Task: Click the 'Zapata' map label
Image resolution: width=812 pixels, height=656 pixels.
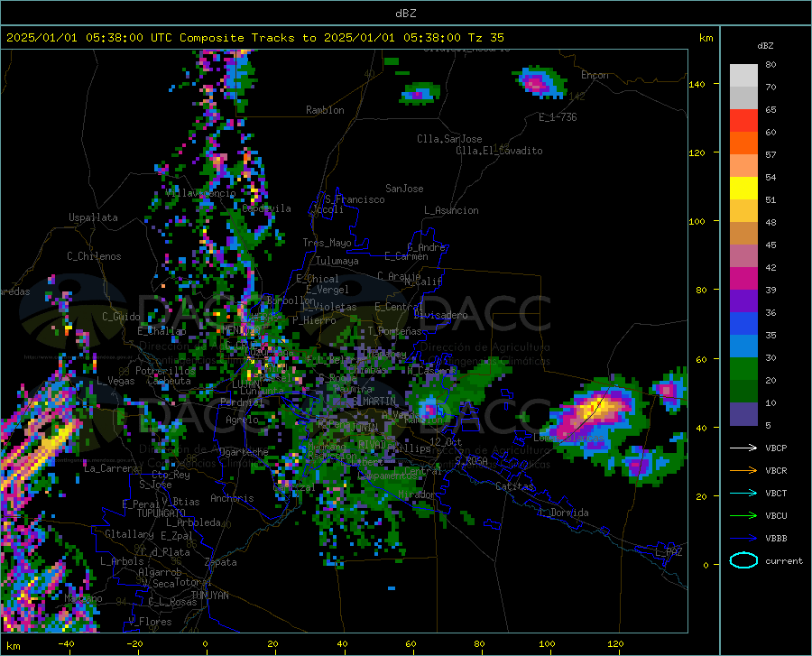Action: point(221,562)
